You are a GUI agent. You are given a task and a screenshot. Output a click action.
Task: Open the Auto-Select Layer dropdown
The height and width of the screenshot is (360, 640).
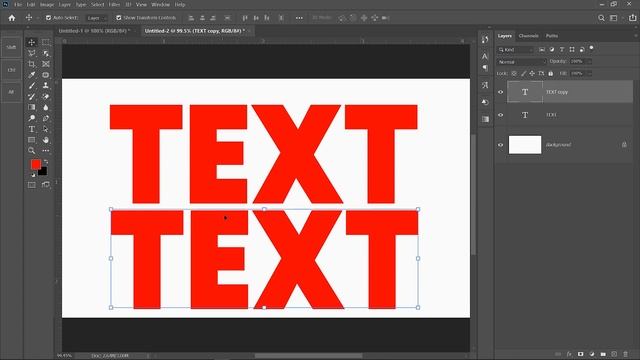[x=96, y=18]
